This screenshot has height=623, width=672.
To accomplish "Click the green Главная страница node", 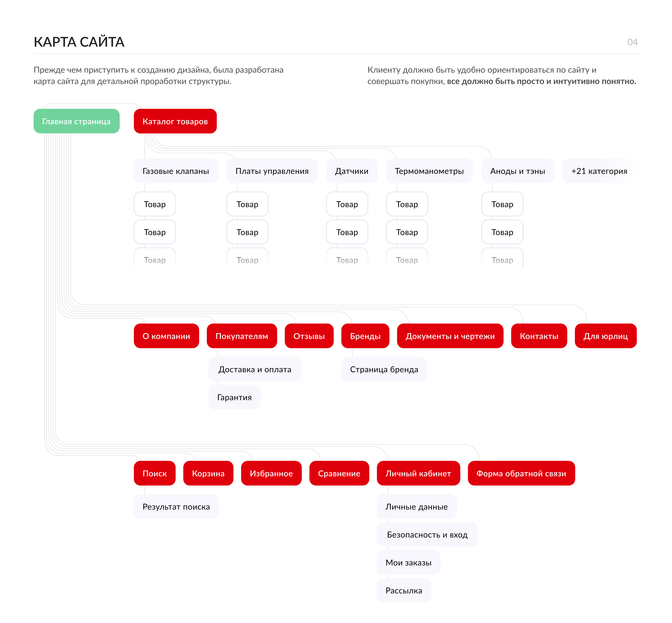I will coord(76,121).
